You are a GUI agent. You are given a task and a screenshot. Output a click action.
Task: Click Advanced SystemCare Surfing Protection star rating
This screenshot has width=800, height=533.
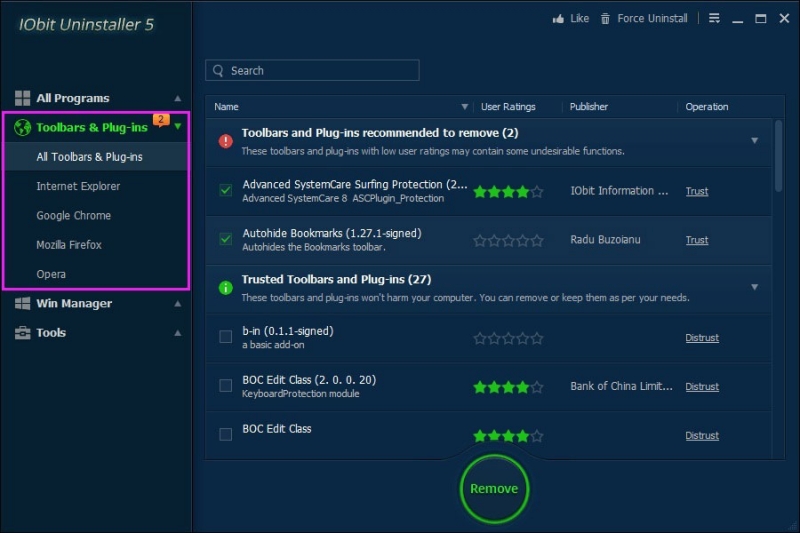click(508, 192)
